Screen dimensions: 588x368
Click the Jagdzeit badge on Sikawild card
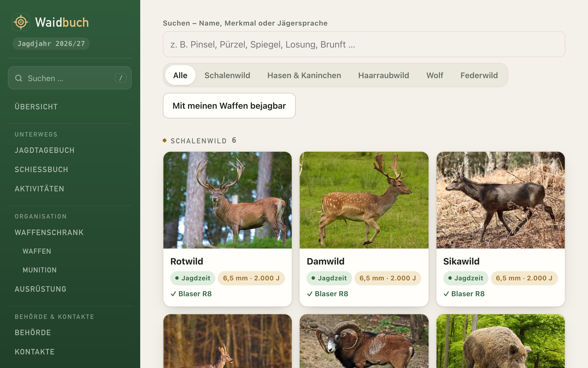(x=466, y=278)
